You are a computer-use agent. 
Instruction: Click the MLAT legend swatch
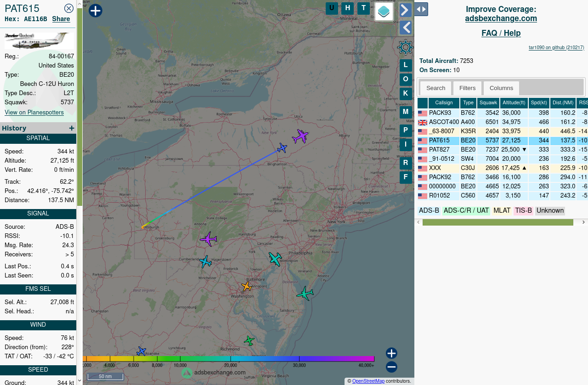point(502,211)
